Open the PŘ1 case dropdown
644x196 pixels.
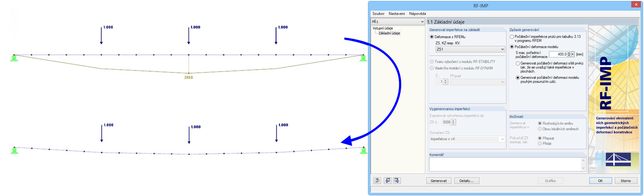398,22
